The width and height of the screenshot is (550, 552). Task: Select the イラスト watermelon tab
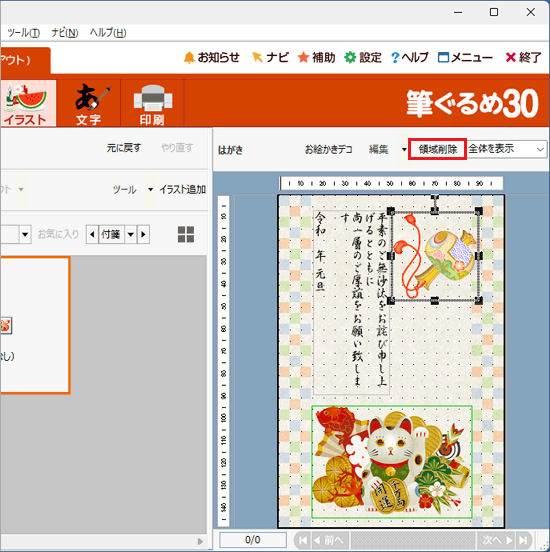coord(28,103)
